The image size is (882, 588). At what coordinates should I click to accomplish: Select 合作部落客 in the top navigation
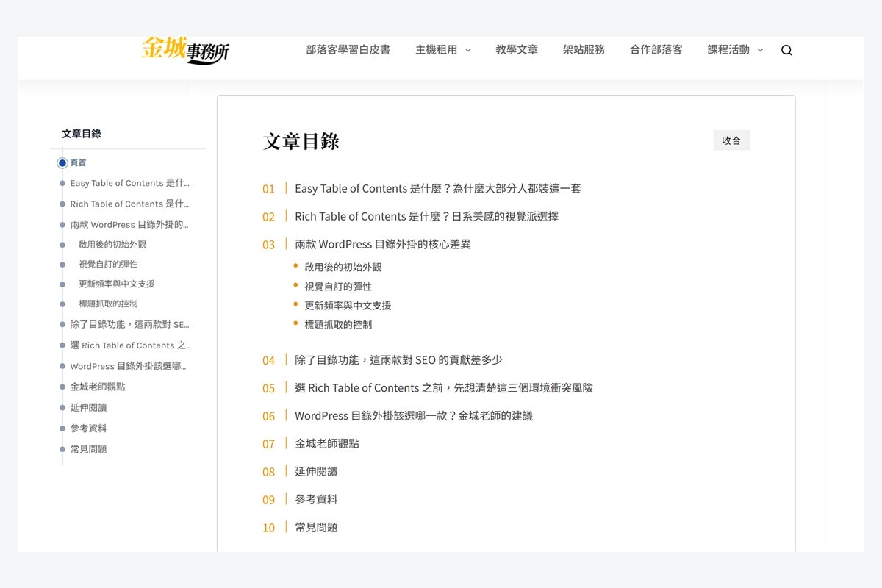656,50
